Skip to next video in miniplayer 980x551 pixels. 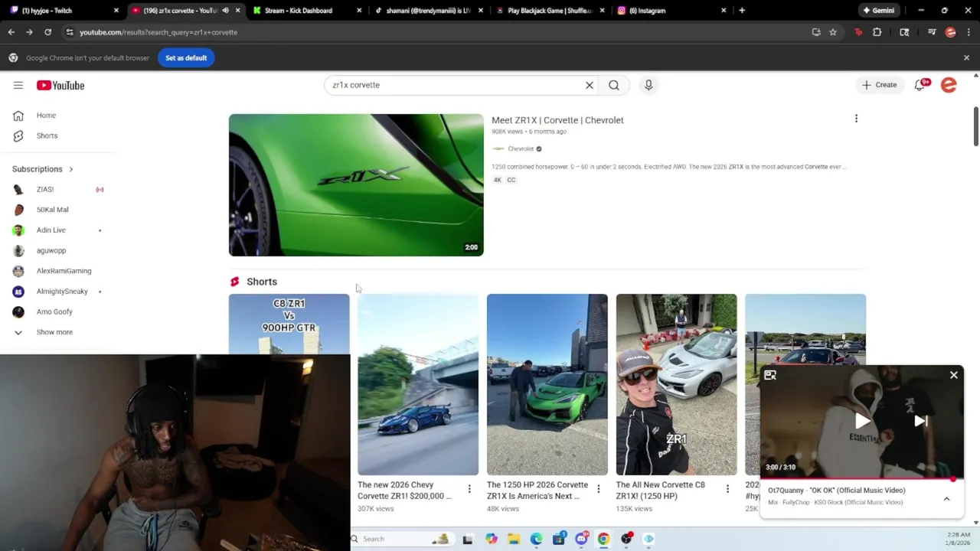coord(921,421)
